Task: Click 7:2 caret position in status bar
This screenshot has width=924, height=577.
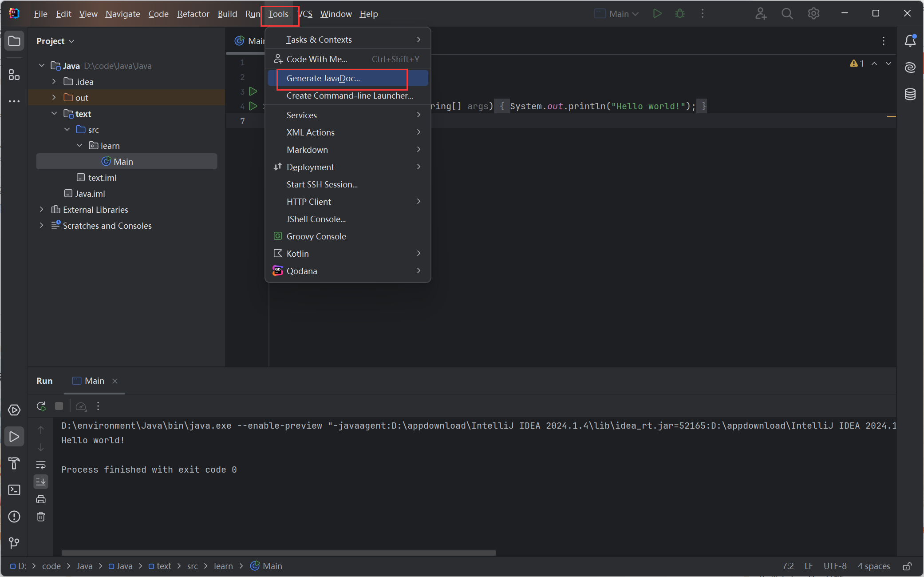Action: click(x=788, y=566)
